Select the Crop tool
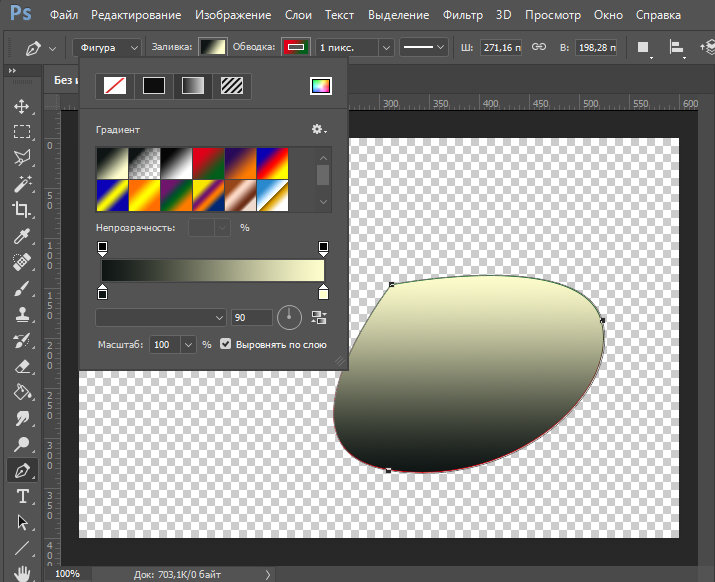Viewport: 715px width, 582px height. [x=21, y=209]
